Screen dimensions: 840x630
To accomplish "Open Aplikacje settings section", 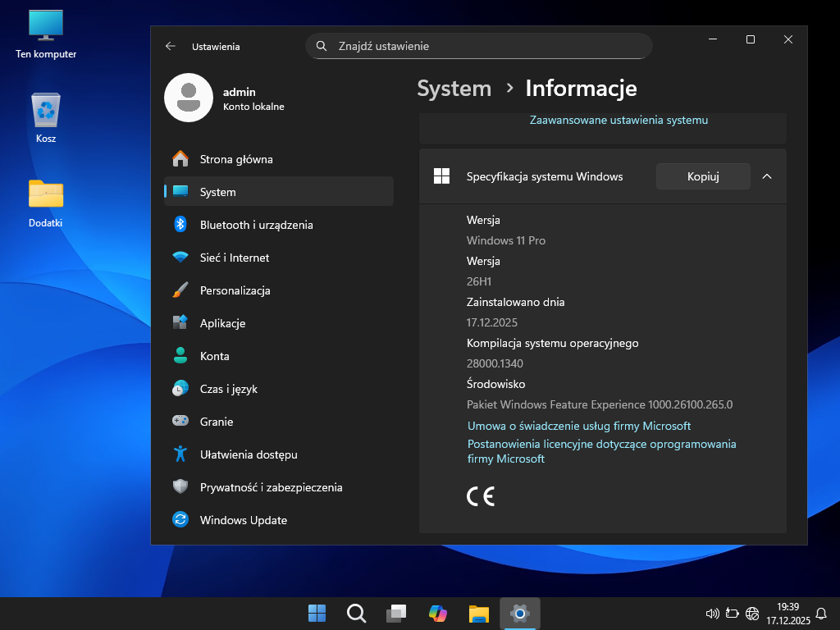I will tap(222, 323).
